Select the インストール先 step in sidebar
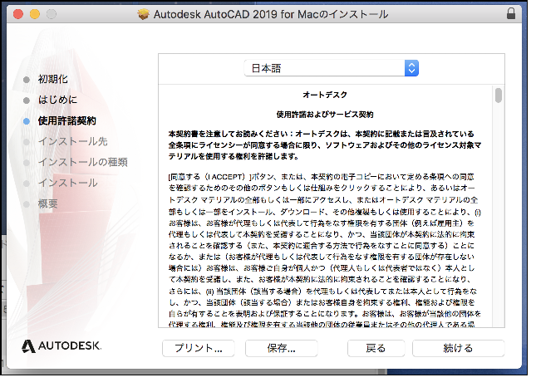This screenshot has width=536, height=392. (x=73, y=141)
